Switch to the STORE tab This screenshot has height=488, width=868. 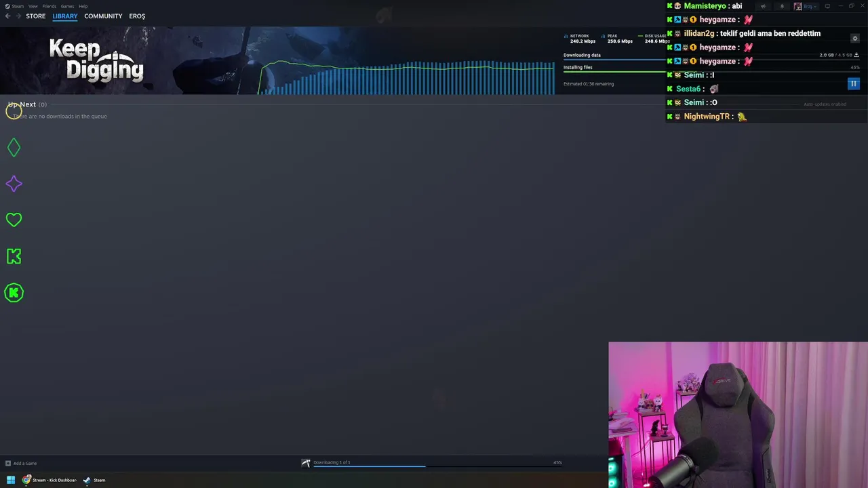pyautogui.click(x=36, y=16)
